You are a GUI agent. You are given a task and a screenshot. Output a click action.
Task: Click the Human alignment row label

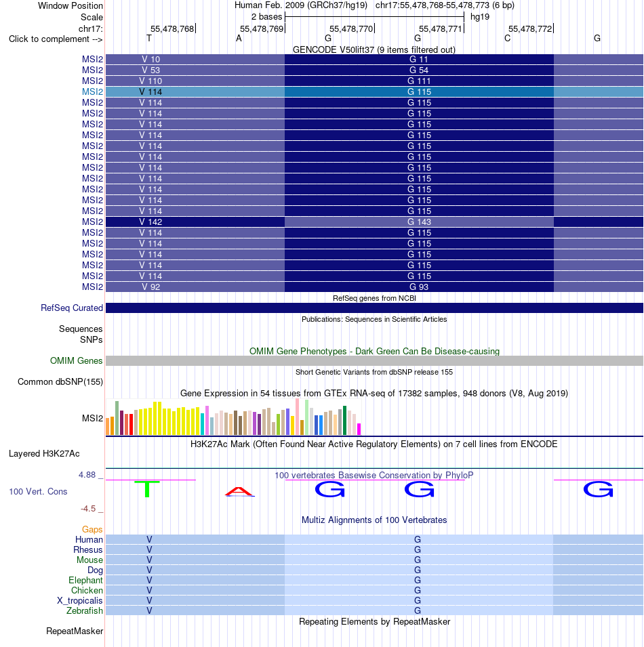coord(89,540)
